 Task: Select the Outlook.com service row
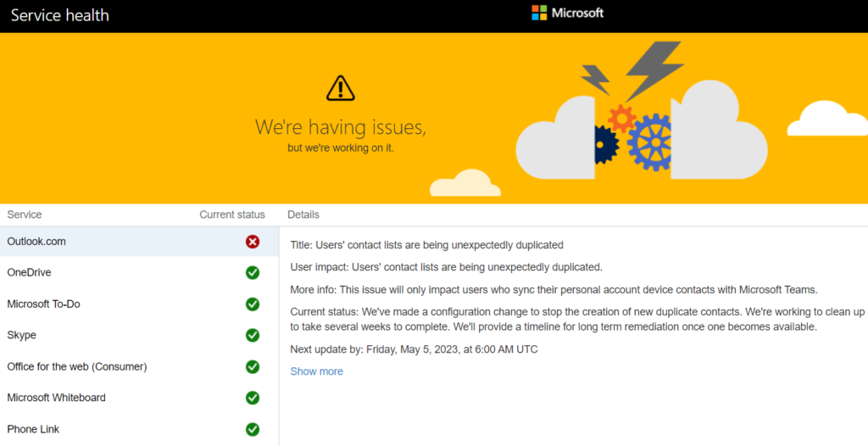(x=139, y=242)
